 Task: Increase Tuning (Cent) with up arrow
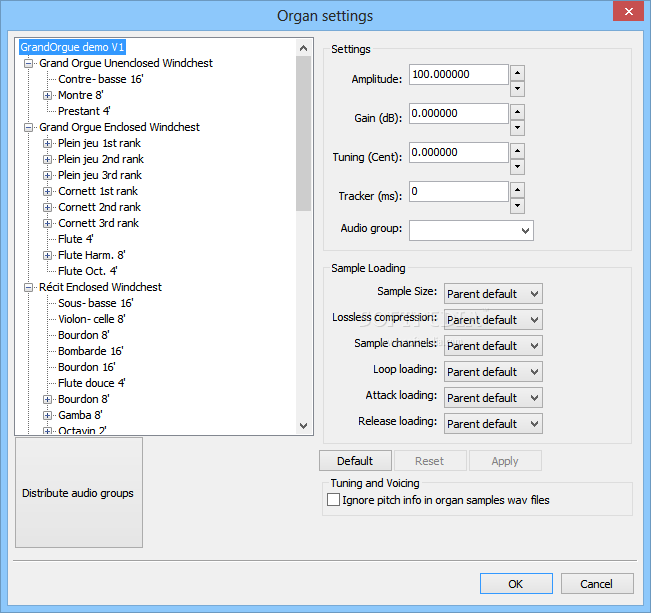tap(517, 151)
